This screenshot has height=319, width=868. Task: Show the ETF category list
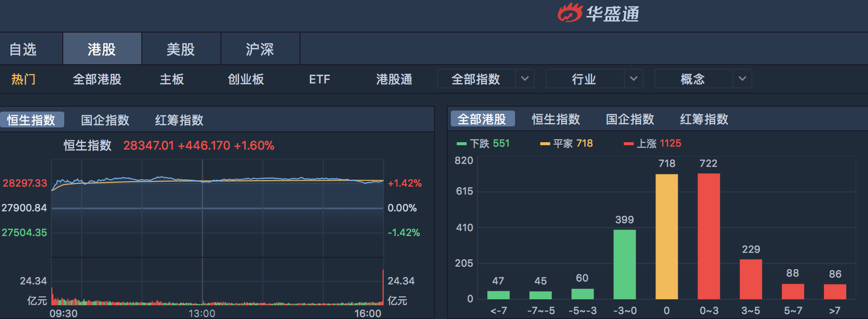[x=319, y=80]
